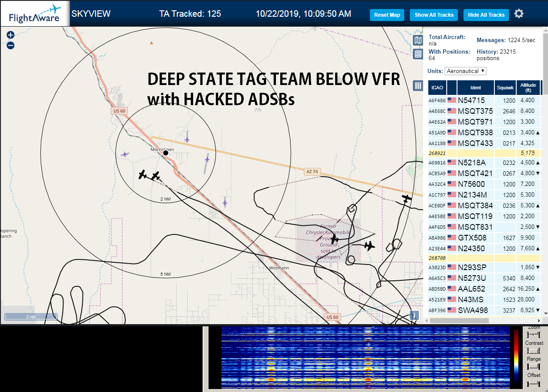The image size is (548, 392).
Task: Select aircraft row N5218A
Action: (x=484, y=163)
